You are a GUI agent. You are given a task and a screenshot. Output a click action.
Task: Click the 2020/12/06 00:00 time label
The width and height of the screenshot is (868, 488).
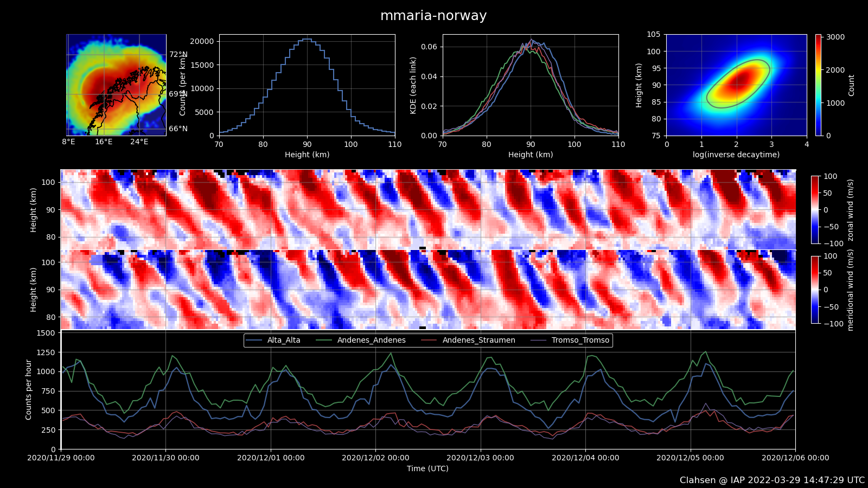pyautogui.click(x=795, y=458)
